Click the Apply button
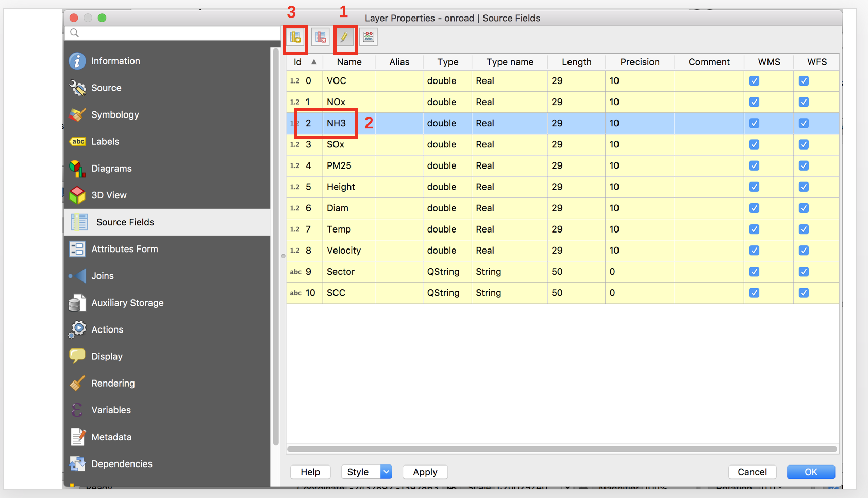The image size is (868, 498). click(x=425, y=472)
